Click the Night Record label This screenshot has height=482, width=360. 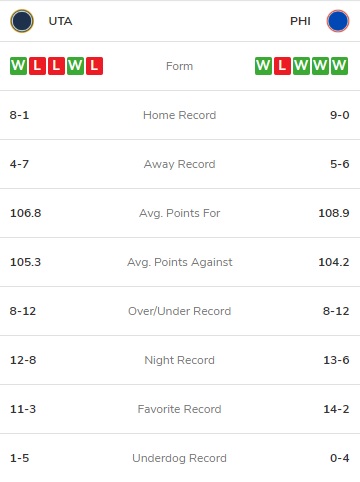(179, 360)
